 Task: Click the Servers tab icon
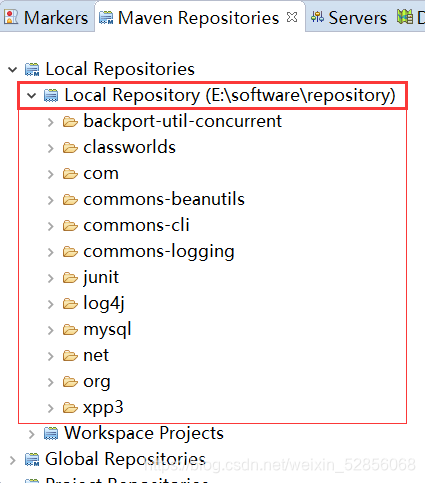(x=317, y=17)
